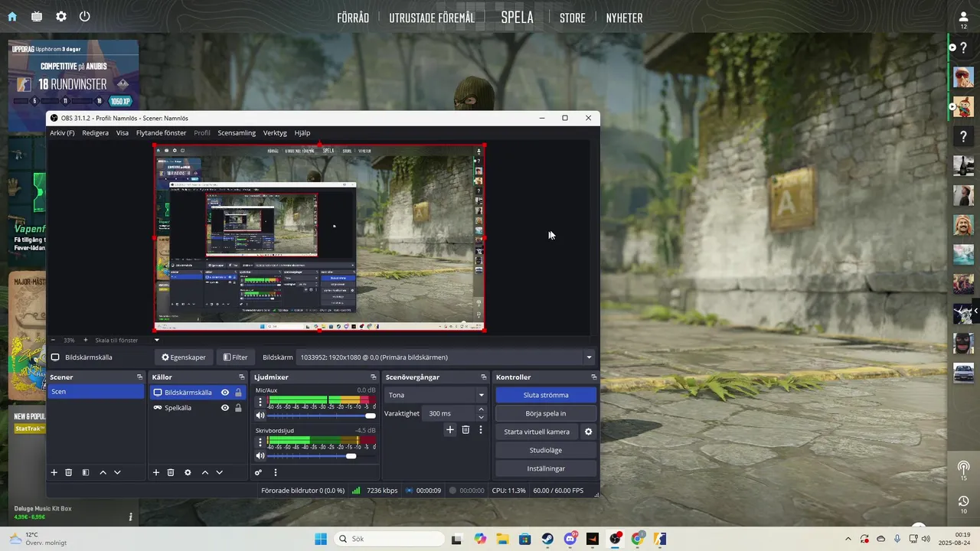Open advanced audio properties gears in Ljudmixer

pos(259,473)
